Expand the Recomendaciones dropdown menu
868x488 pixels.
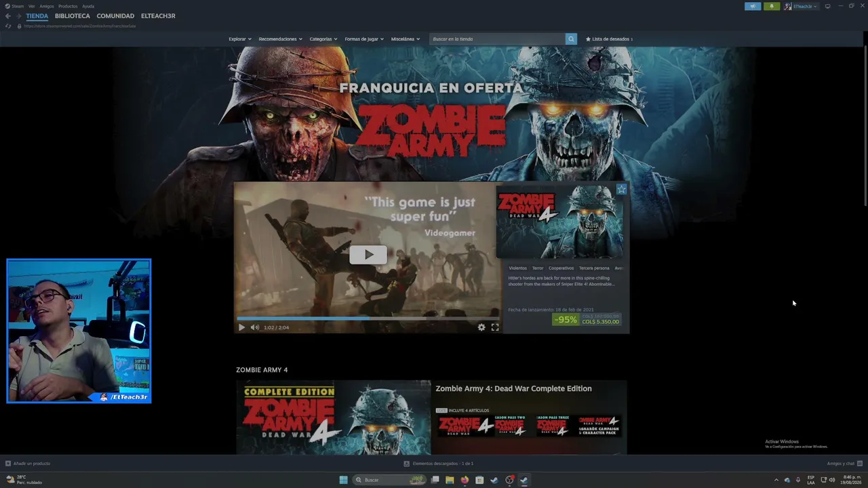[x=280, y=39]
